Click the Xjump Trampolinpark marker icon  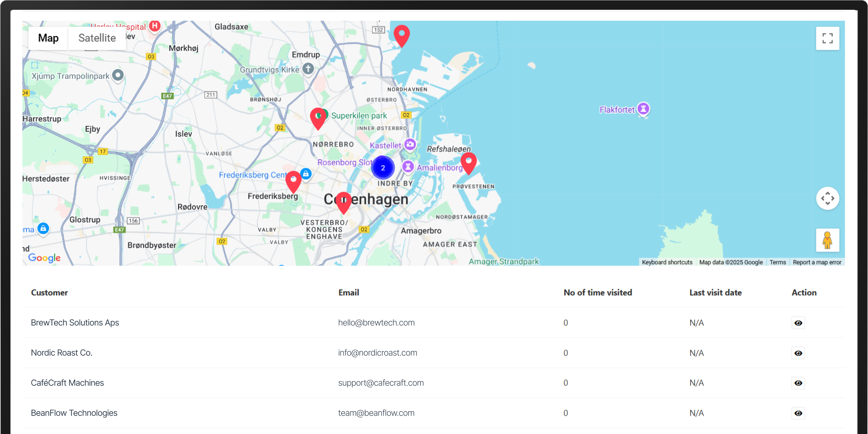click(x=118, y=75)
